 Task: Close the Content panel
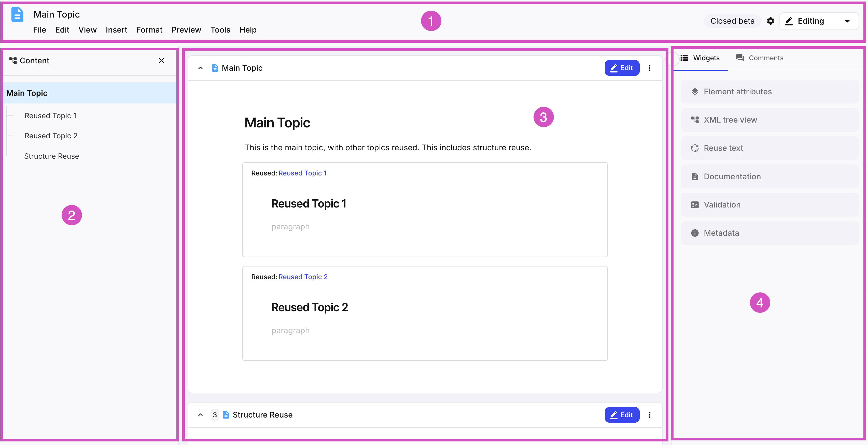(161, 61)
